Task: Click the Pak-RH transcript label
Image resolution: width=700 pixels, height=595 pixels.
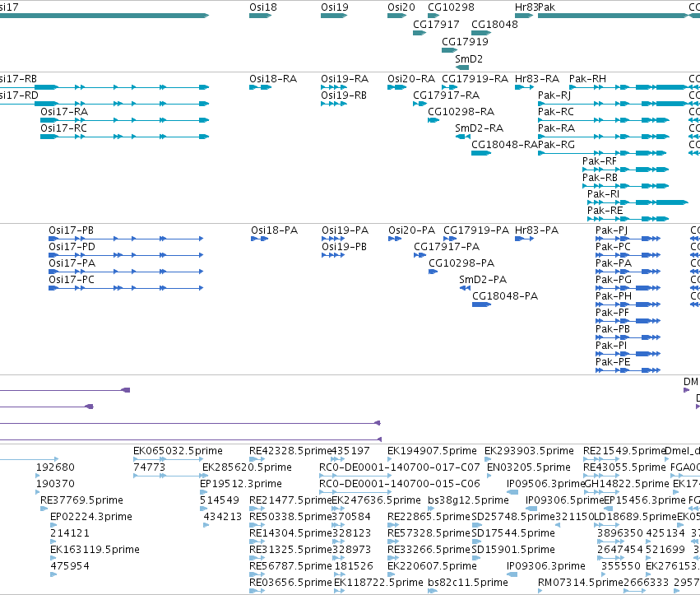Action: pyautogui.click(x=587, y=79)
